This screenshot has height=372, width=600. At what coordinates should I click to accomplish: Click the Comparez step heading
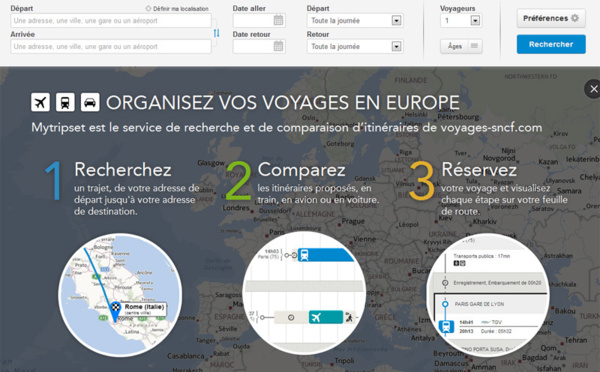[x=302, y=170]
